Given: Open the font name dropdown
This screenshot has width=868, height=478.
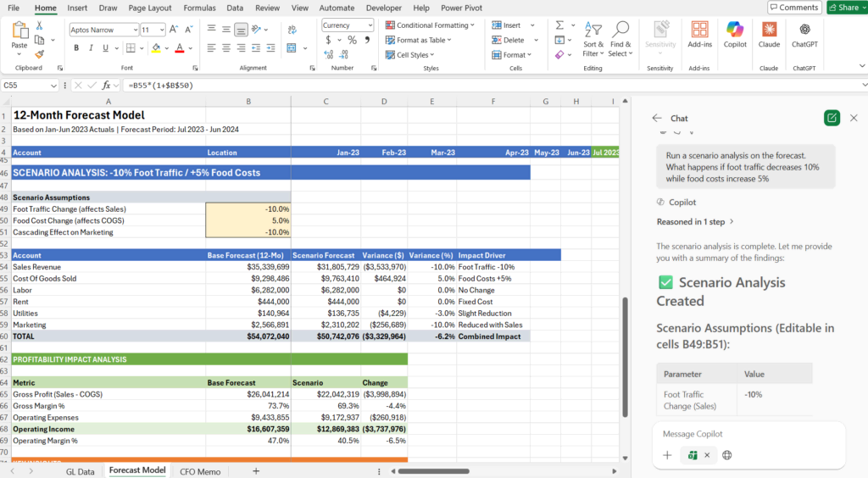Looking at the screenshot, I should pyautogui.click(x=135, y=30).
